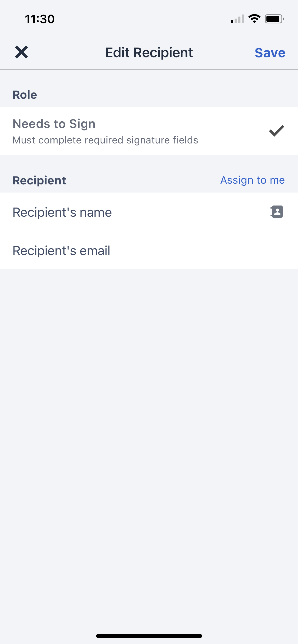Focus the Recipient's name field
The image size is (298, 644).
tap(102, 212)
